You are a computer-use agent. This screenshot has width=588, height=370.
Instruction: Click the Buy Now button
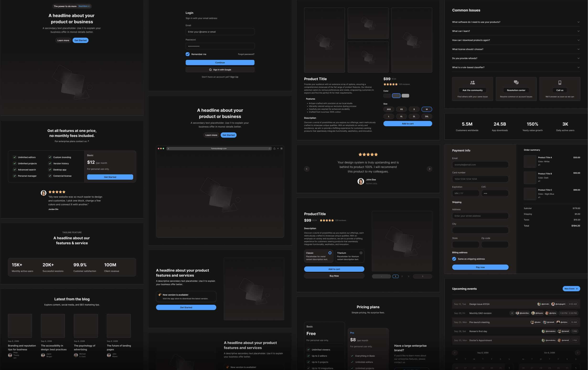pos(334,276)
